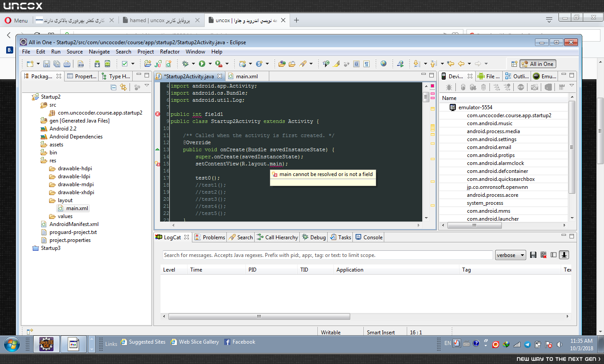Click the Windows Start button
Image resolution: width=604 pixels, height=364 pixels.
11,344
